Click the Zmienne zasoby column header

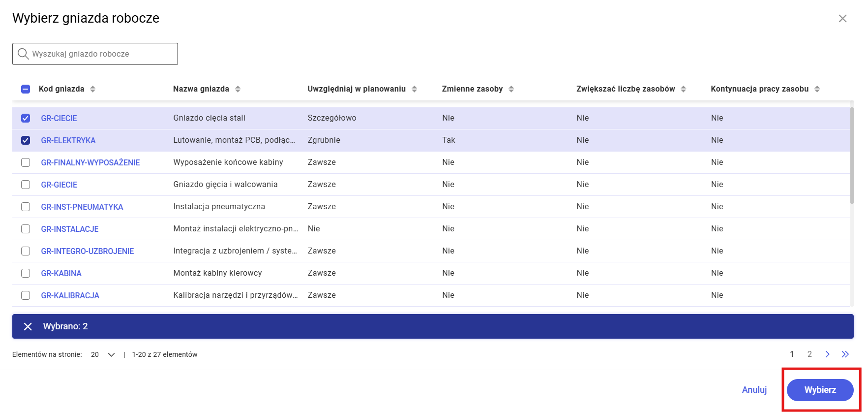click(472, 89)
